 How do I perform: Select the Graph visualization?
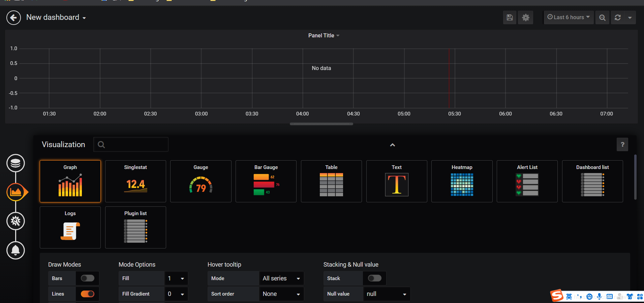[70, 181]
